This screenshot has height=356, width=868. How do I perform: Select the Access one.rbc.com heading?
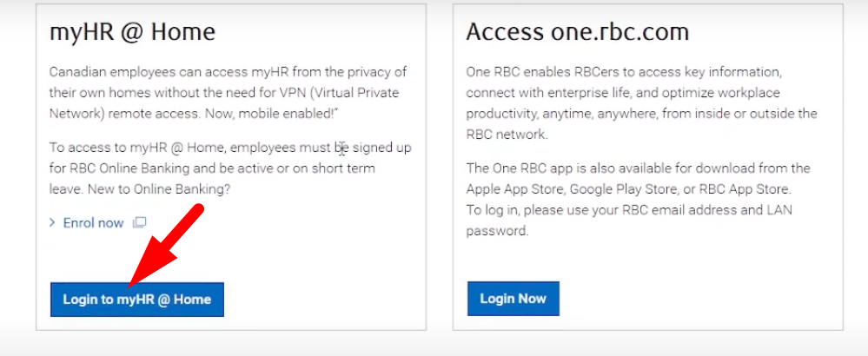577,33
